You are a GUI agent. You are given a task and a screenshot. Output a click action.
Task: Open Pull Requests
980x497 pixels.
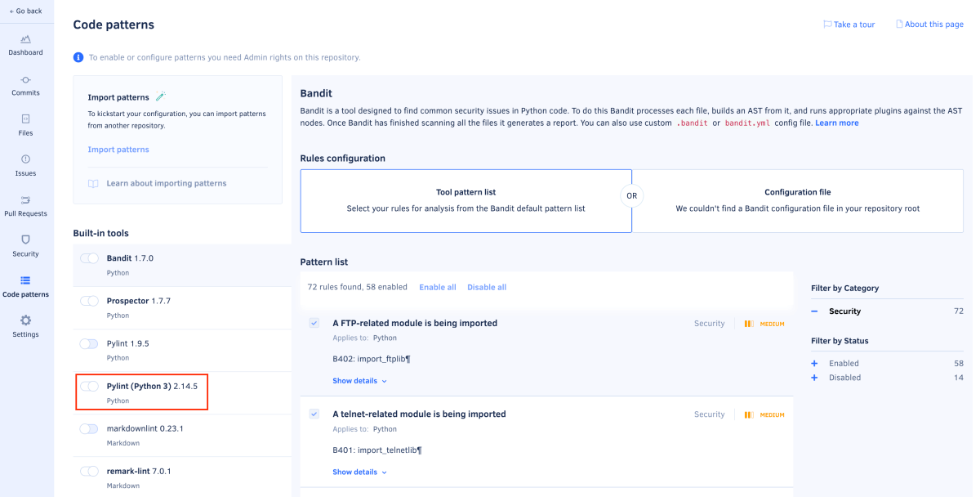(25, 206)
